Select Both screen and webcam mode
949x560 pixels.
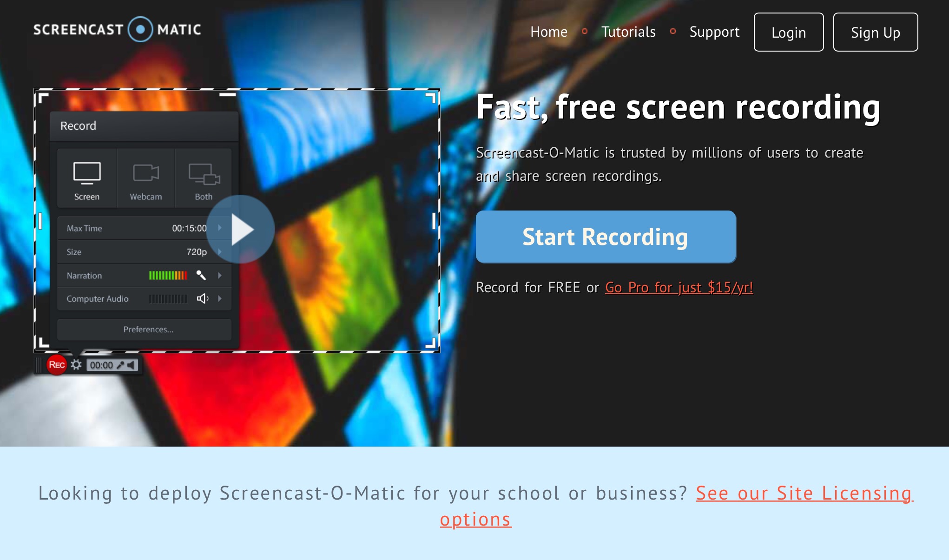(204, 178)
